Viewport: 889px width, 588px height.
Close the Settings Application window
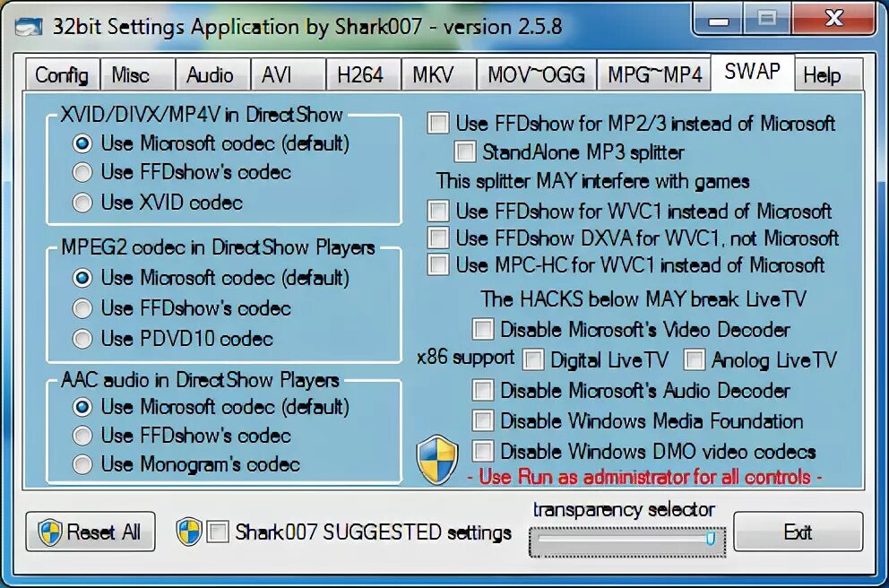[x=833, y=19]
